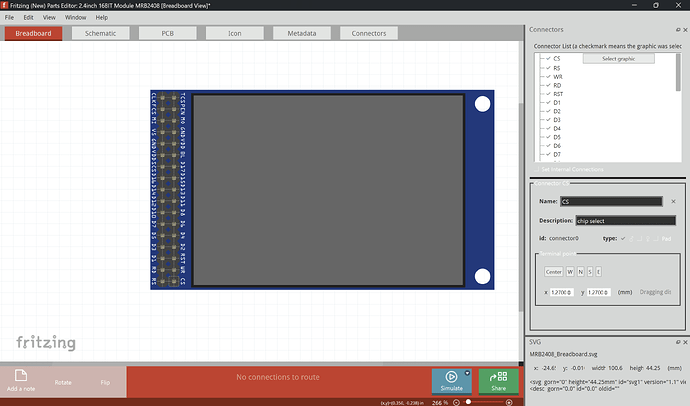The height and width of the screenshot is (406, 690).
Task: Click the zoom in icon
Action: (x=509, y=402)
